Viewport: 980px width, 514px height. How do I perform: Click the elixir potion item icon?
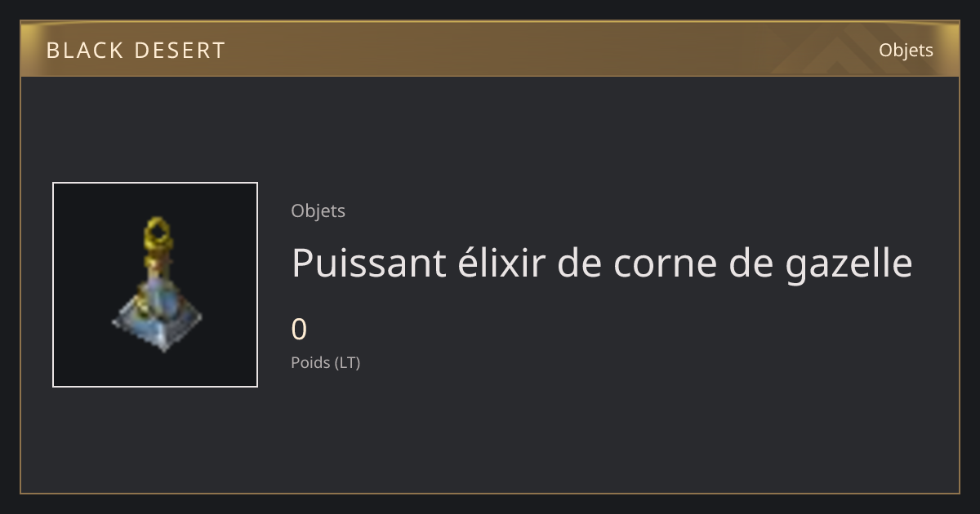pyautogui.click(x=157, y=284)
